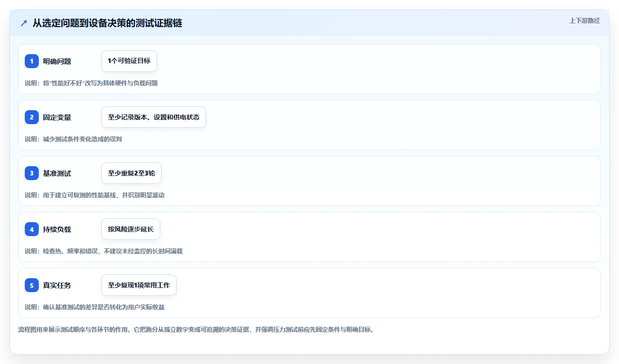
Task: Click the 明确问题 step title
Action: [57, 61]
